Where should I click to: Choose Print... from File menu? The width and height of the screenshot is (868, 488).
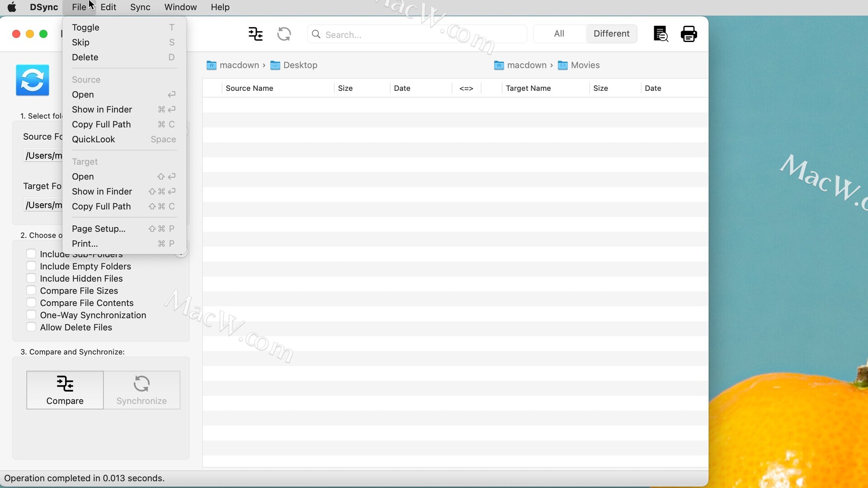(124, 244)
